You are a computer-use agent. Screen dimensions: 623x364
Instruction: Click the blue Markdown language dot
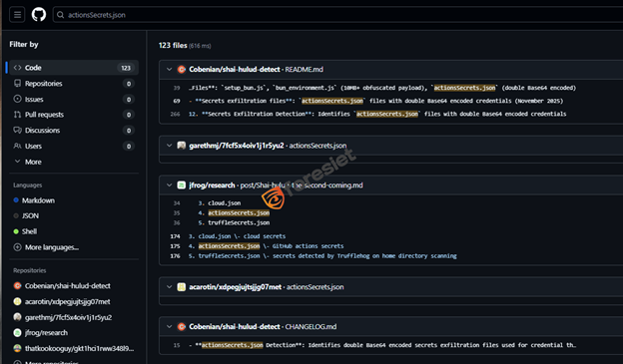[x=16, y=200]
